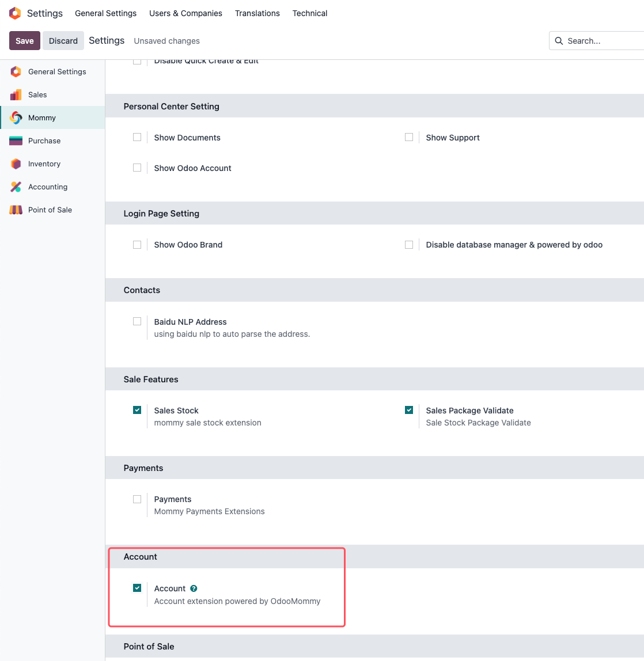Screen dimensions: 644x661
Task: Click the Login Page Setting header
Action: (161, 213)
